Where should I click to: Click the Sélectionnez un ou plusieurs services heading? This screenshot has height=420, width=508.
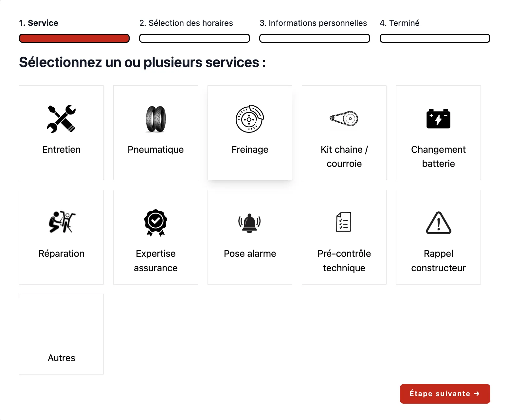[x=142, y=62]
